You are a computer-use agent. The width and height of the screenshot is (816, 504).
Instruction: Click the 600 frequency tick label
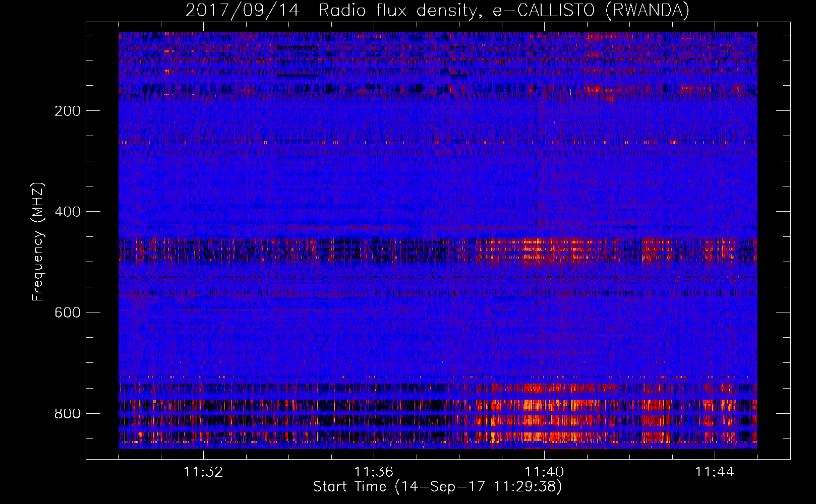[67, 312]
